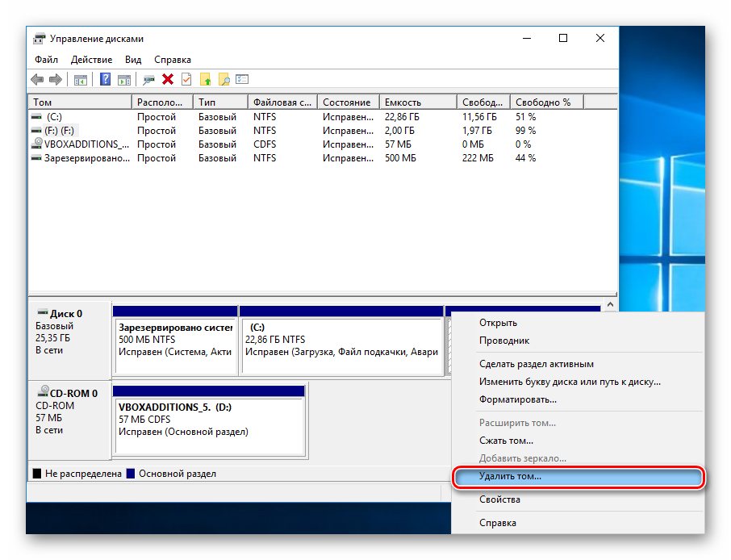Click 'Свойства' in the context menu
This screenshot has height=560, width=731.
click(499, 499)
